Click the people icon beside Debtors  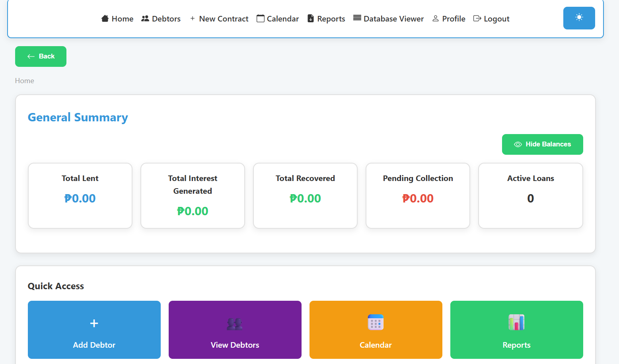(x=145, y=18)
